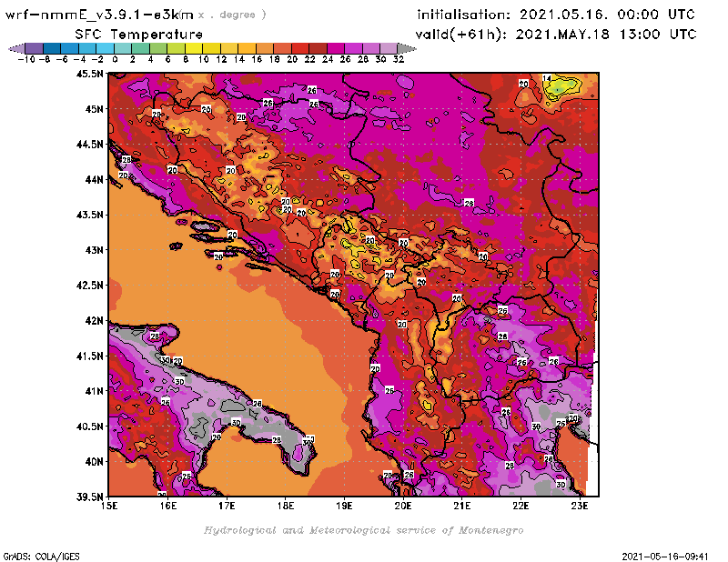Click the '22E' longitude axis label
The height and width of the screenshot is (562, 728).
point(521,506)
